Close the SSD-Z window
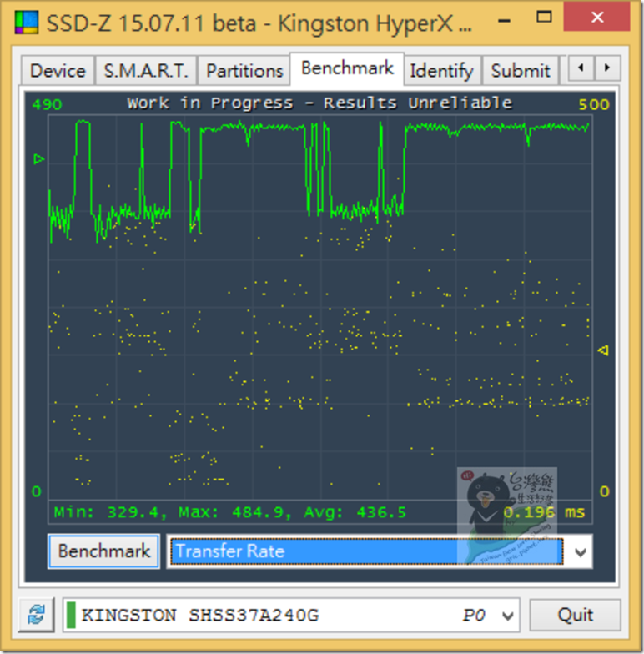This screenshot has height=654, width=644. 597,17
